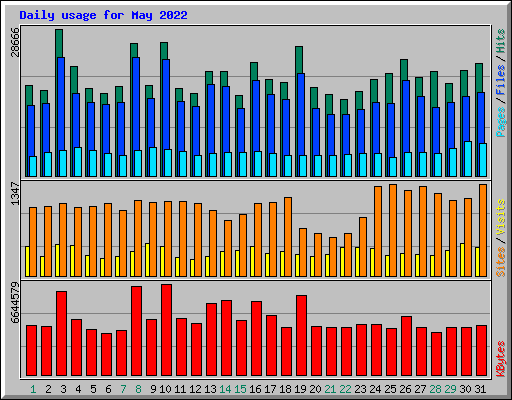This screenshot has width=512, height=400.
Task: Click the orange visits bar for day 25
Action: (393, 230)
